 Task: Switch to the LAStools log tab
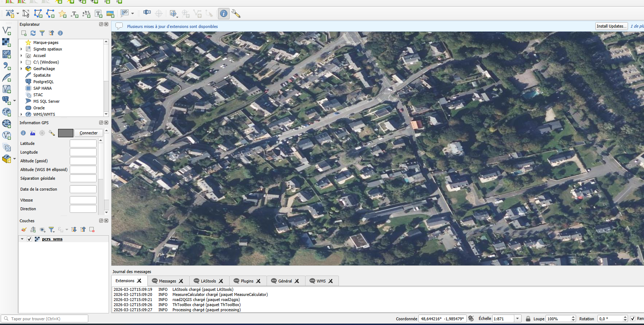pyautogui.click(x=208, y=281)
